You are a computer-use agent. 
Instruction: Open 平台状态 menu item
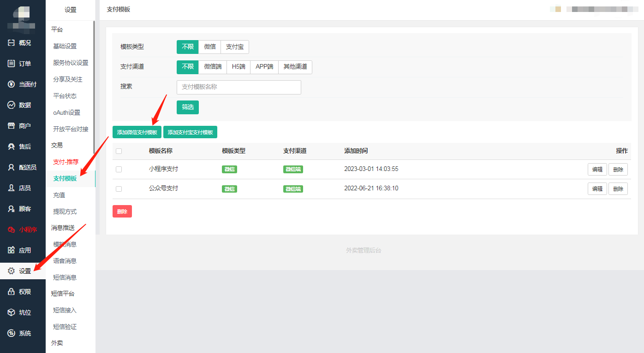65,96
